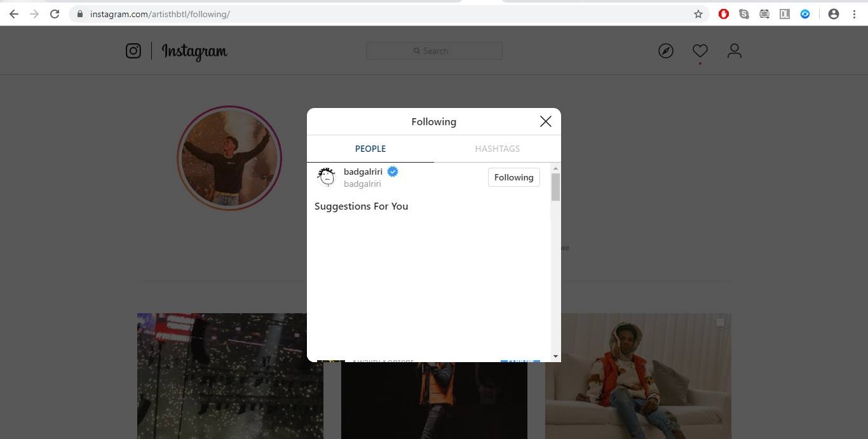Go back to the previous page
Viewport: 868px width, 439px height.
14,14
